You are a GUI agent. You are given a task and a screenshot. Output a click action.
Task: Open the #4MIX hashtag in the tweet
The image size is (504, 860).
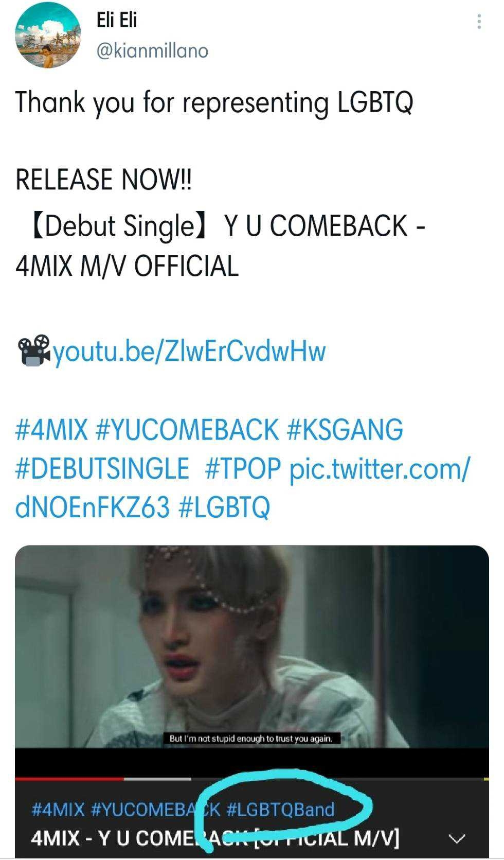[52, 429]
